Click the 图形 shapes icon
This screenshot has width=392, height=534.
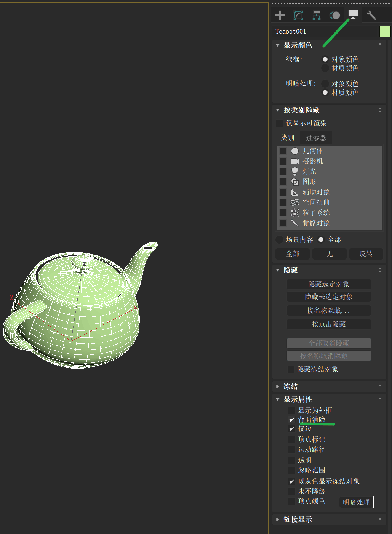(295, 182)
